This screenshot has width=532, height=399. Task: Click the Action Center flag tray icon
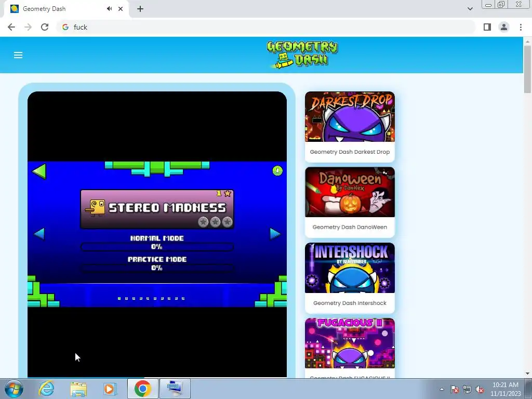click(455, 389)
